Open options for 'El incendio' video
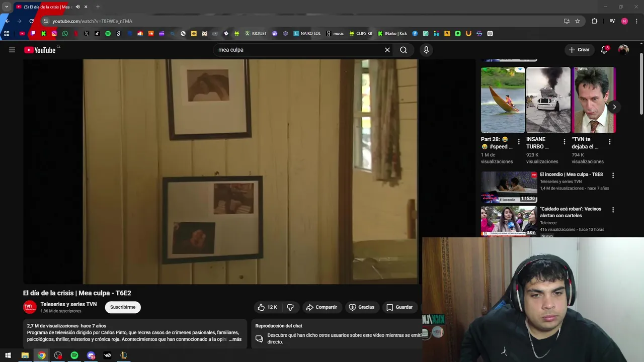The image size is (644, 362). pyautogui.click(x=613, y=175)
